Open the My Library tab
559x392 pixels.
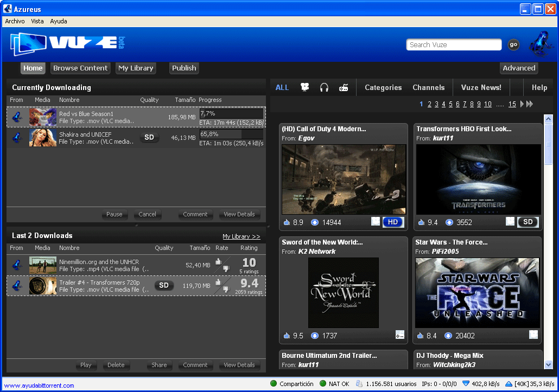[136, 68]
